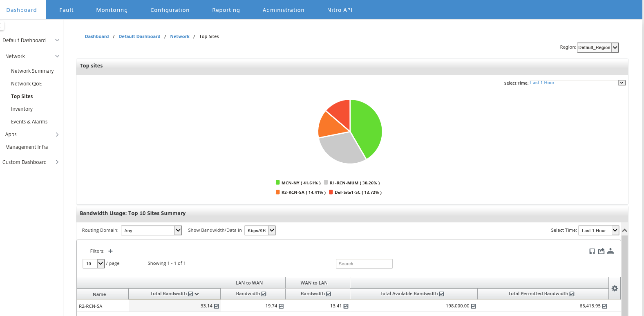644x316 pixels.
Task: Switch to the Reporting tab
Action: tap(226, 10)
